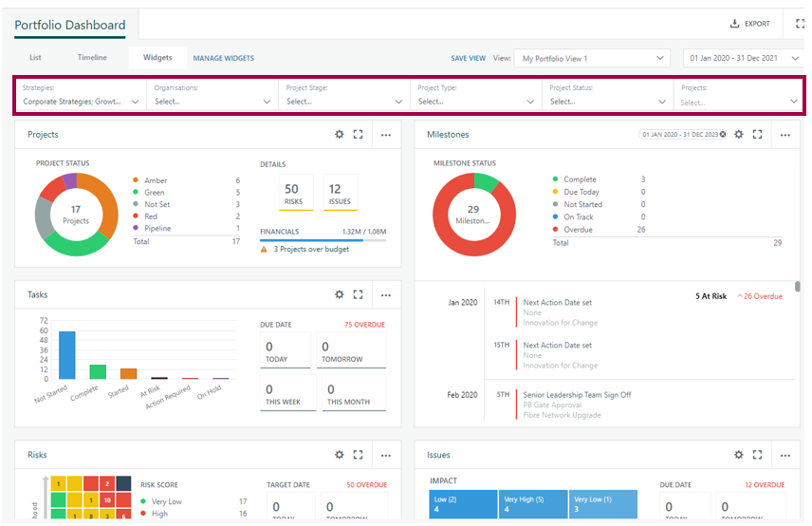Click the EXPORT button label
This screenshot has width=812, height=526.
click(x=757, y=24)
